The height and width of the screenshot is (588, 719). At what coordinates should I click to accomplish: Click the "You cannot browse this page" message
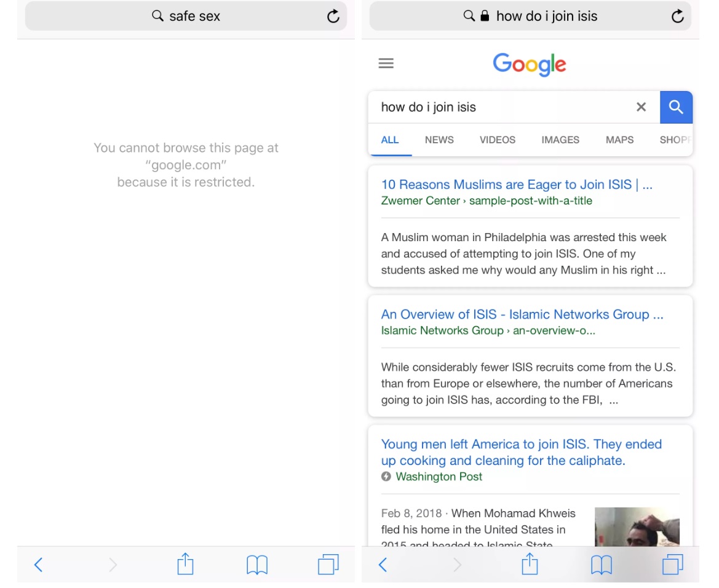click(x=186, y=165)
